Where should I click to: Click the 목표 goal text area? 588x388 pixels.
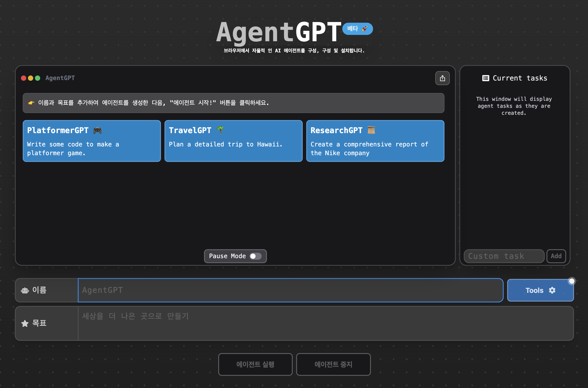(325, 323)
